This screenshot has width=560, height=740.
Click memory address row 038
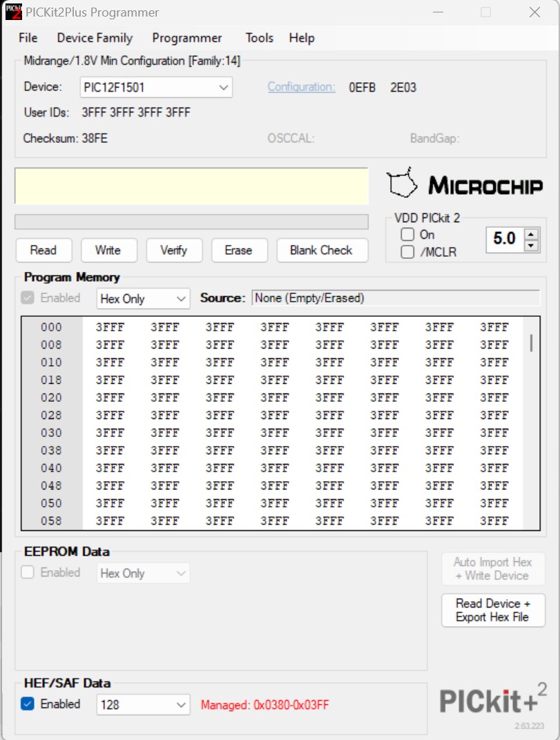51,450
